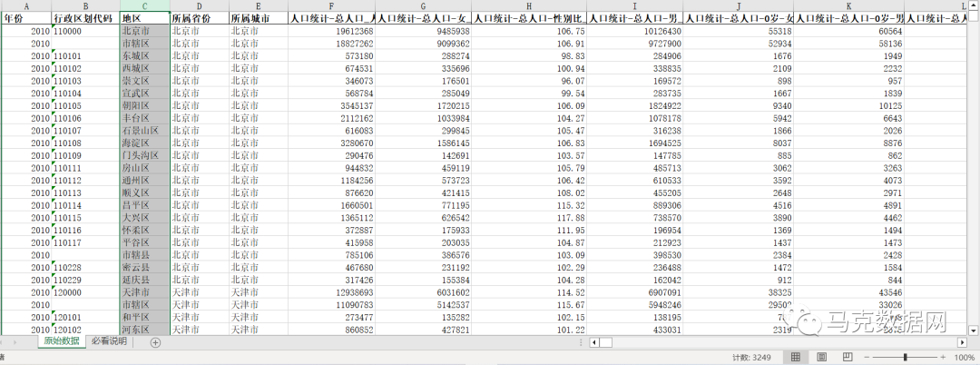Select column D header
Viewport: 980px width, 365px height.
click(x=200, y=5)
